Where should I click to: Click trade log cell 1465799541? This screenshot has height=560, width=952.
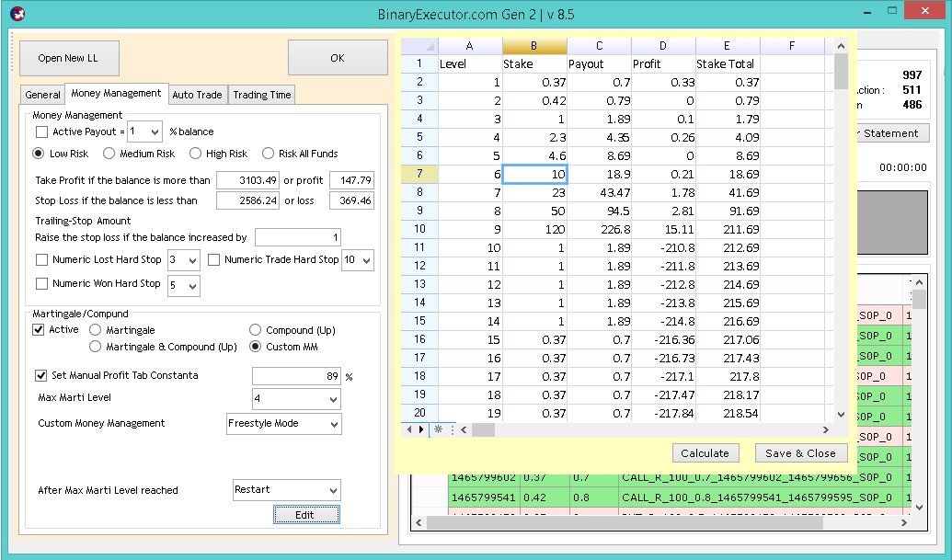(483, 497)
